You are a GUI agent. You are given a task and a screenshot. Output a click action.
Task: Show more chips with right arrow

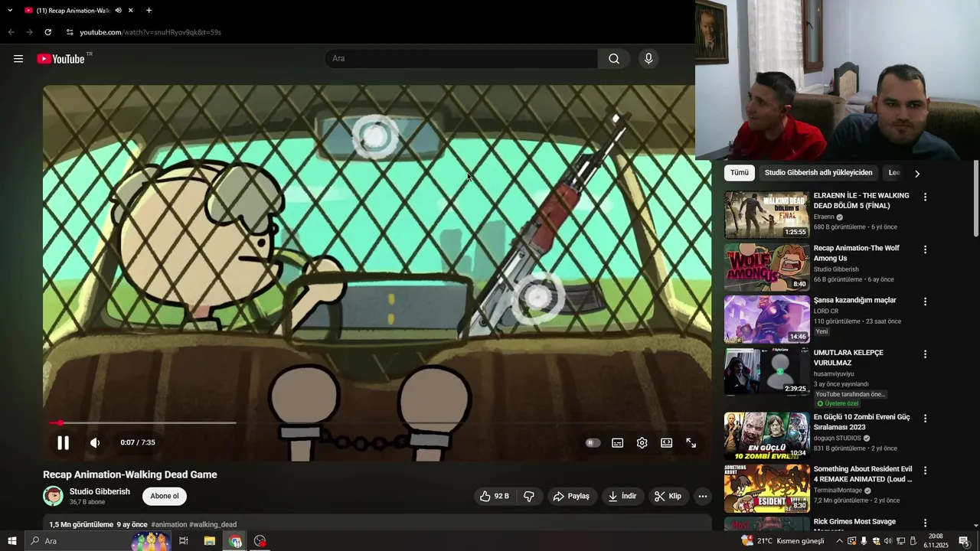(x=917, y=174)
